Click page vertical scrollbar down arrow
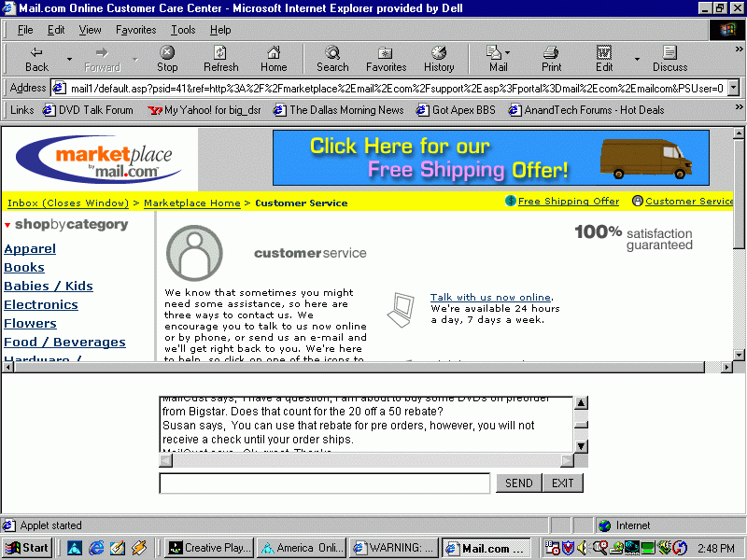The width and height of the screenshot is (747, 560). point(739,355)
